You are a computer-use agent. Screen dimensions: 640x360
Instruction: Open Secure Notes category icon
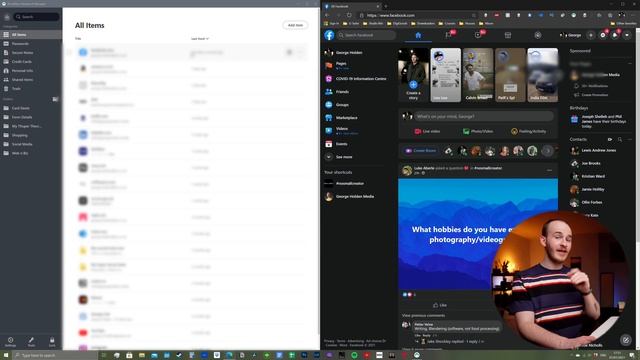6,53
